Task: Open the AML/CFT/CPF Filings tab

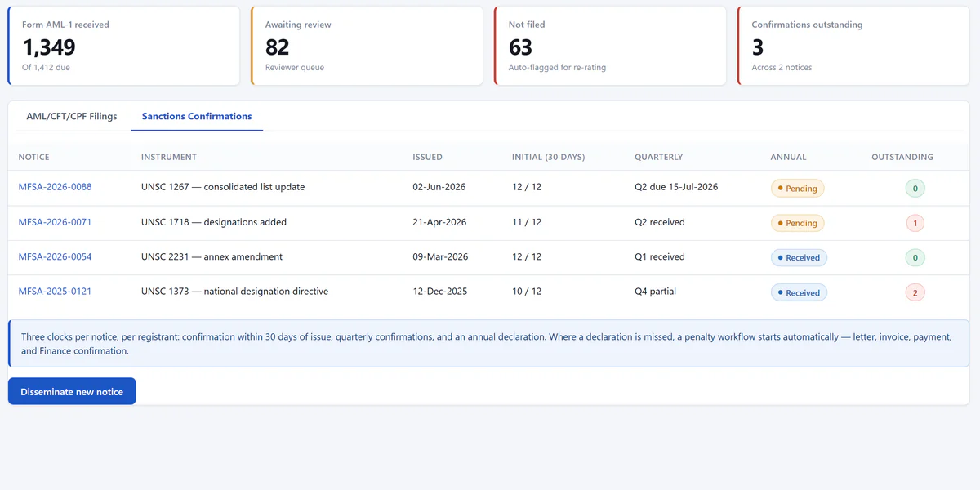Action: click(x=72, y=116)
